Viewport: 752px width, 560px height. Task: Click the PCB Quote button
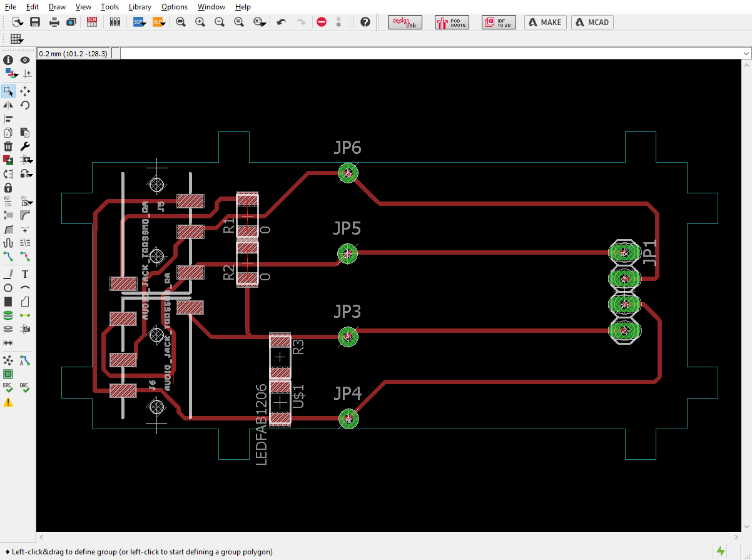pyautogui.click(x=452, y=22)
